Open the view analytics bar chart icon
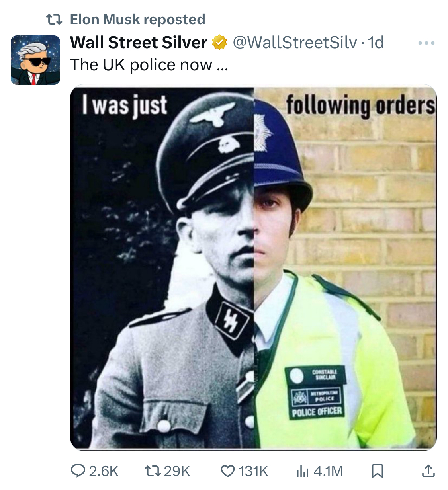The width and height of the screenshot is (448, 490). point(303,471)
